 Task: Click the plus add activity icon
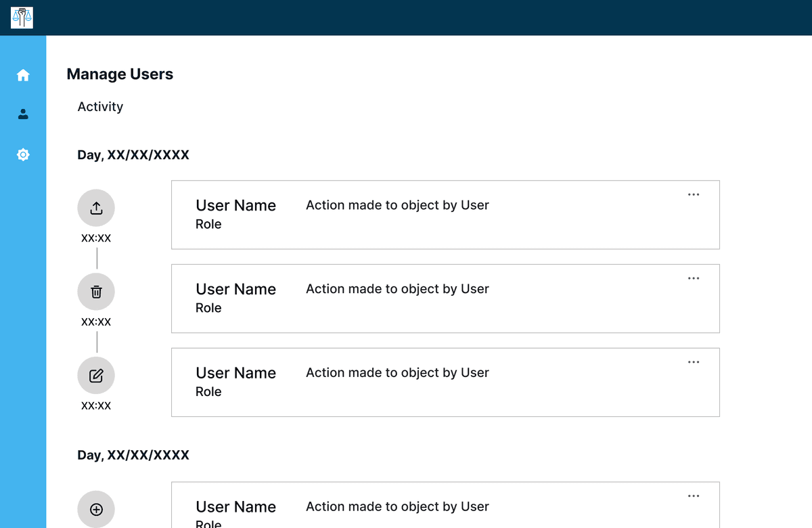(x=96, y=509)
